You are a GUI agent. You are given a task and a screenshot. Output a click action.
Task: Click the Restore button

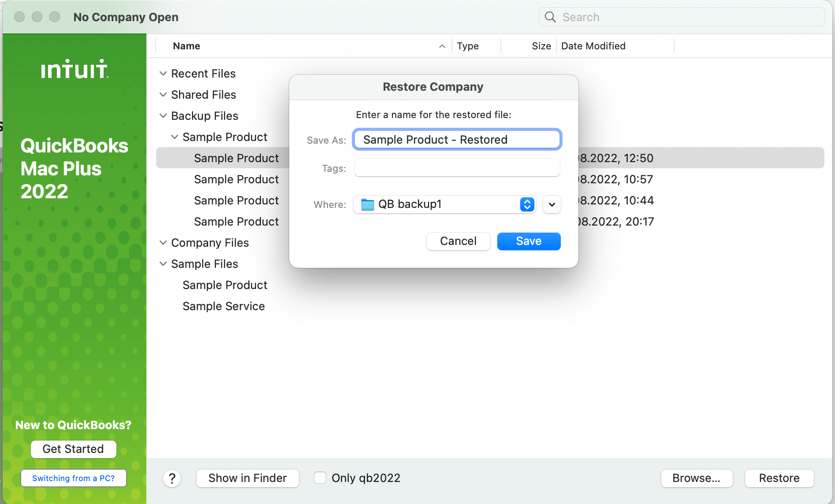coord(779,478)
